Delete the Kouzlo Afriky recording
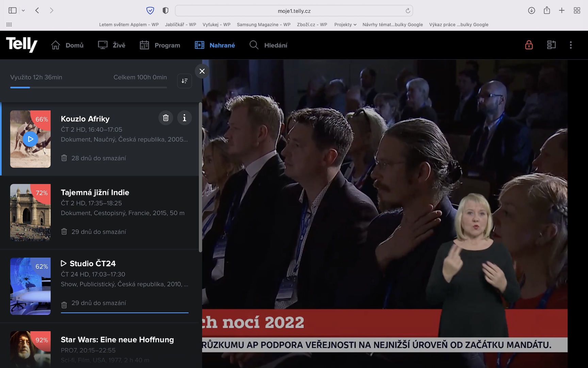Viewport: 588px width, 368px height. [166, 118]
